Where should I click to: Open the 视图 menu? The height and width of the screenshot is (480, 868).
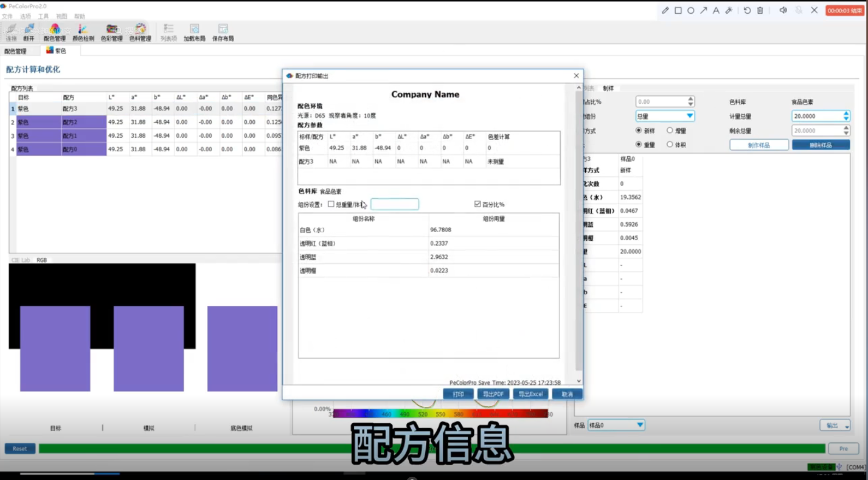click(62, 16)
